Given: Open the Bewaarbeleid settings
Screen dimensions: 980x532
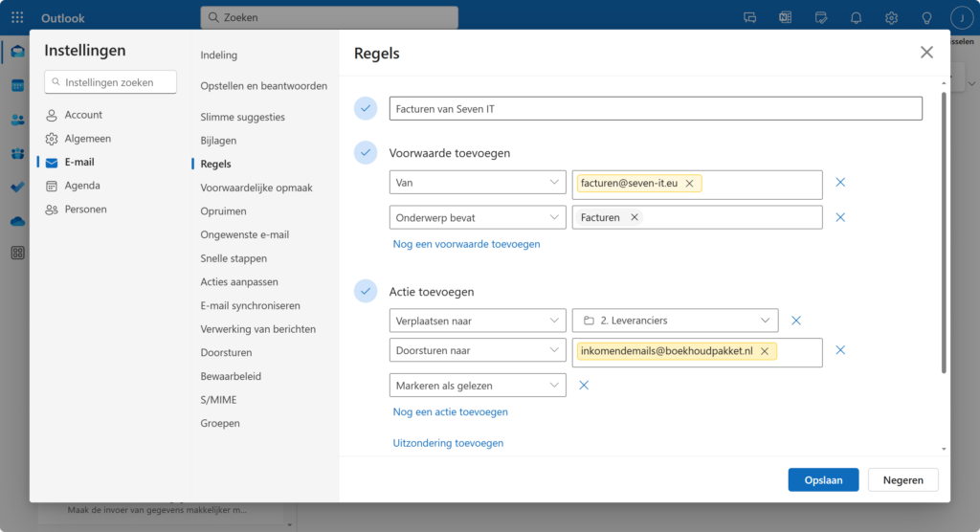Looking at the screenshot, I should click(231, 376).
